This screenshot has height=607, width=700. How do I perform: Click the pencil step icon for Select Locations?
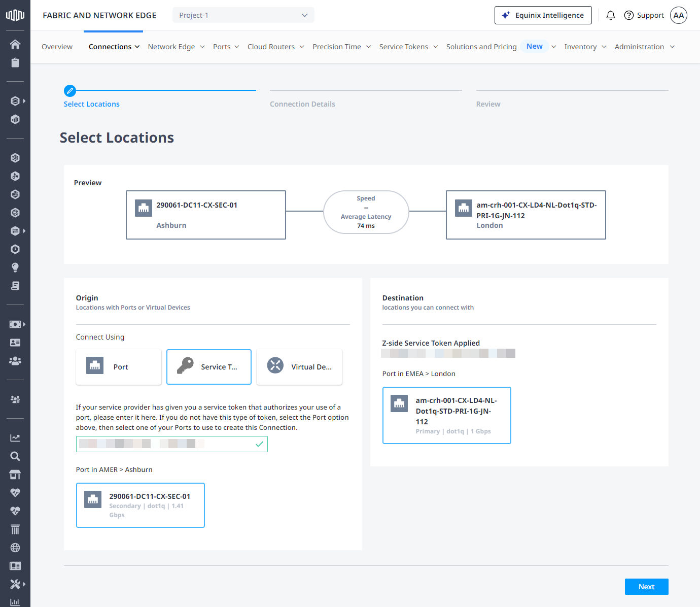(x=70, y=91)
